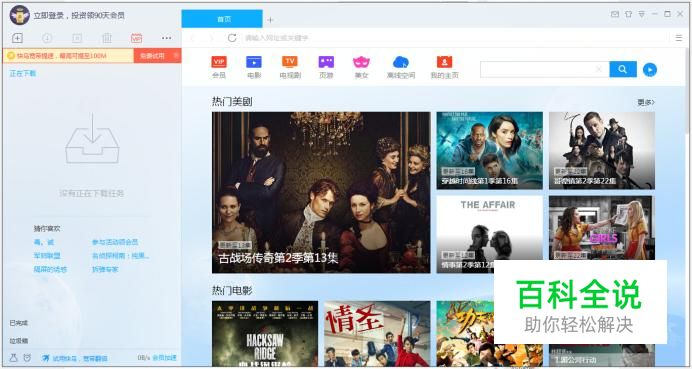Open the 古战场传奇第2季第13集 large poster

[x=321, y=192]
